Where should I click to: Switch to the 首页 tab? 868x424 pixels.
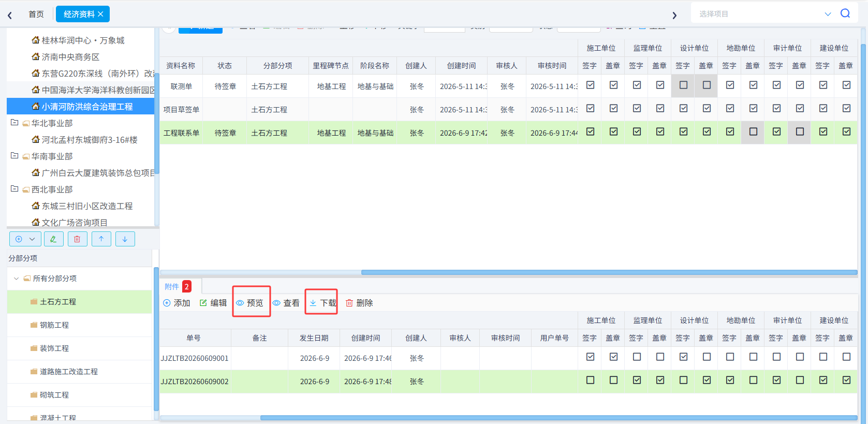pyautogui.click(x=36, y=14)
